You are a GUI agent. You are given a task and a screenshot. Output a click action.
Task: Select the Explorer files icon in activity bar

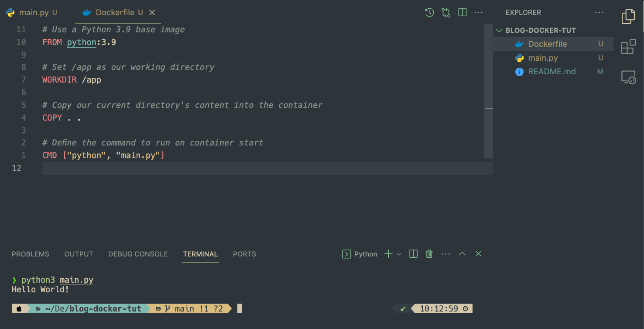[x=628, y=17]
